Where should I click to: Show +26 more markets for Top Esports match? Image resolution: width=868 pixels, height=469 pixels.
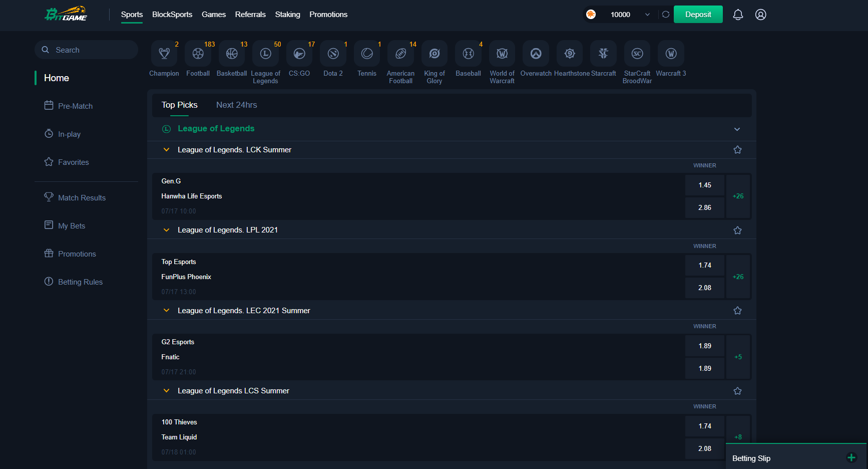tap(738, 277)
